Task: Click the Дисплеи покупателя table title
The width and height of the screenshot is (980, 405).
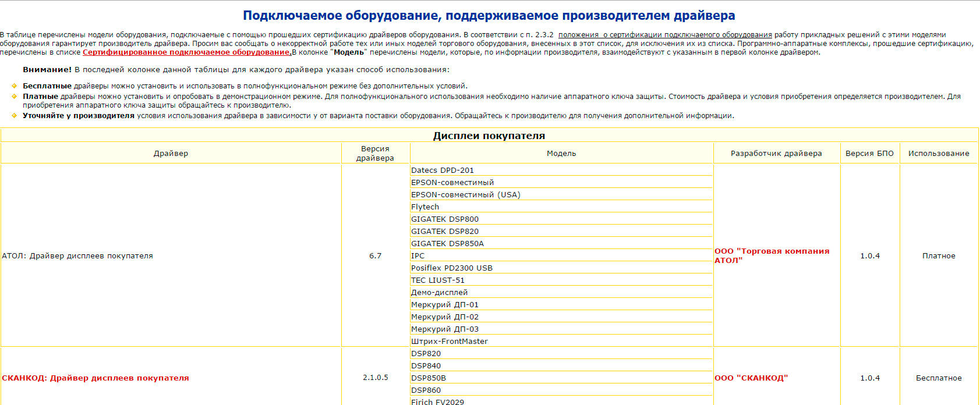Action: click(x=489, y=136)
